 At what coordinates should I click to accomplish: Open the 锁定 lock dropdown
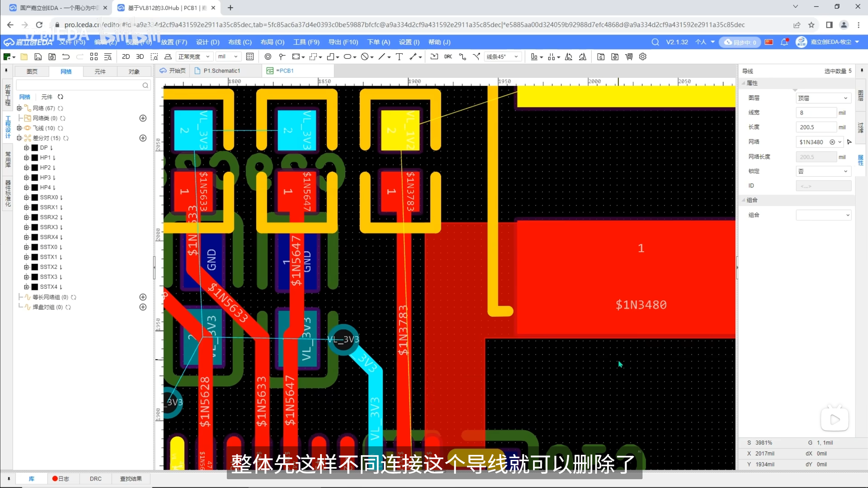823,171
